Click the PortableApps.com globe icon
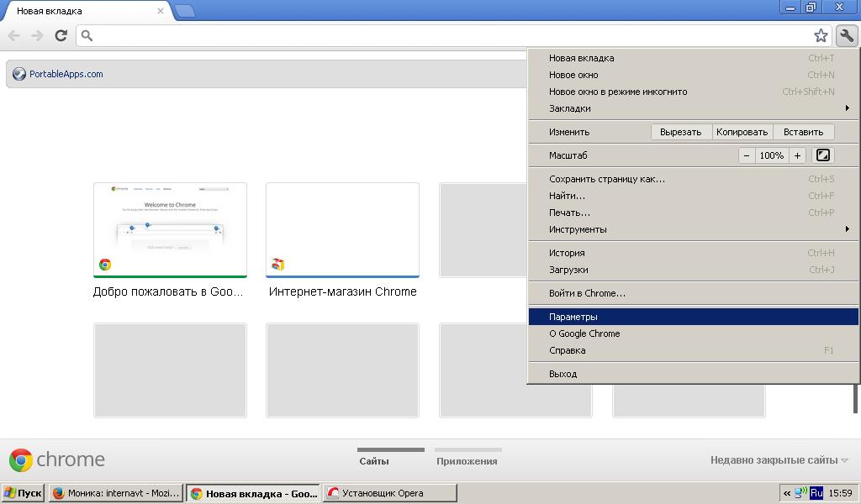Image resolution: width=861 pixels, height=504 pixels. click(19, 74)
